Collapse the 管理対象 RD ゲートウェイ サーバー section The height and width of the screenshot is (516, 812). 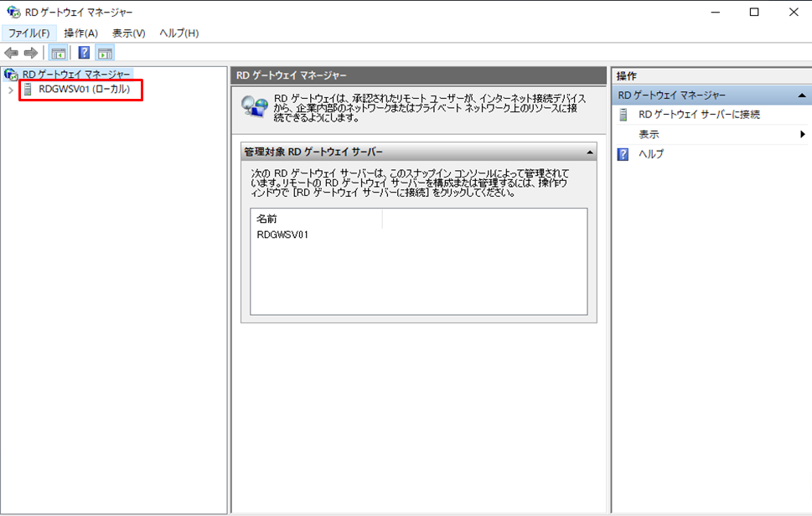589,152
